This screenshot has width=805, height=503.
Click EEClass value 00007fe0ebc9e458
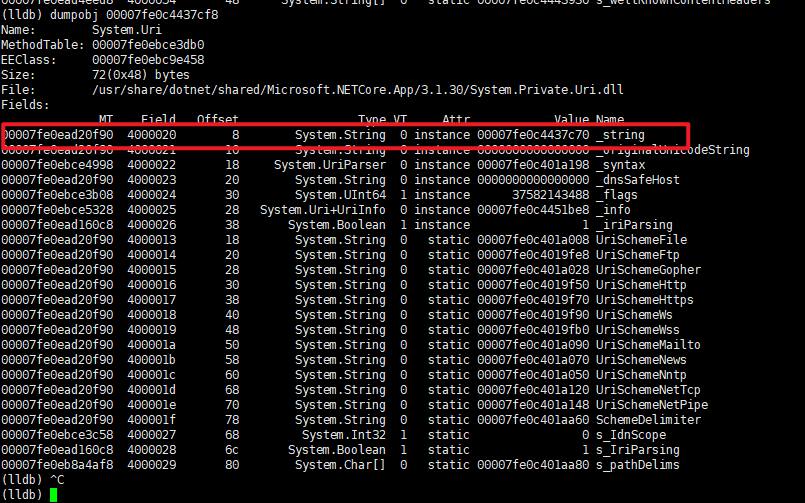(148, 60)
